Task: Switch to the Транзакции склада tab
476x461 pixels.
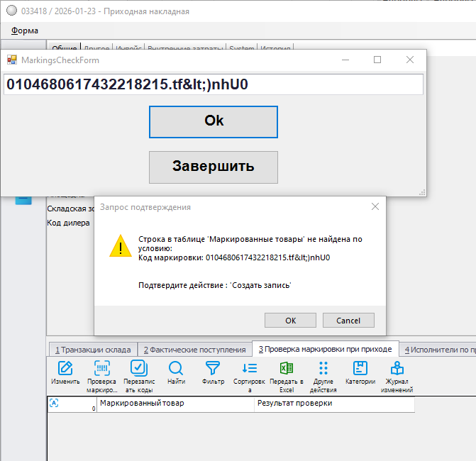Action: point(93,349)
